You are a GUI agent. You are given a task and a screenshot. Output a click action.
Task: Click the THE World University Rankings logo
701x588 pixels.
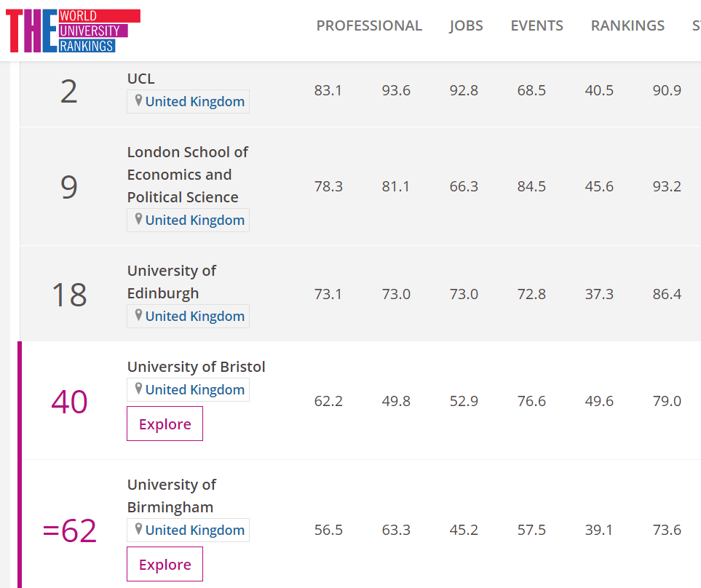pos(73,31)
